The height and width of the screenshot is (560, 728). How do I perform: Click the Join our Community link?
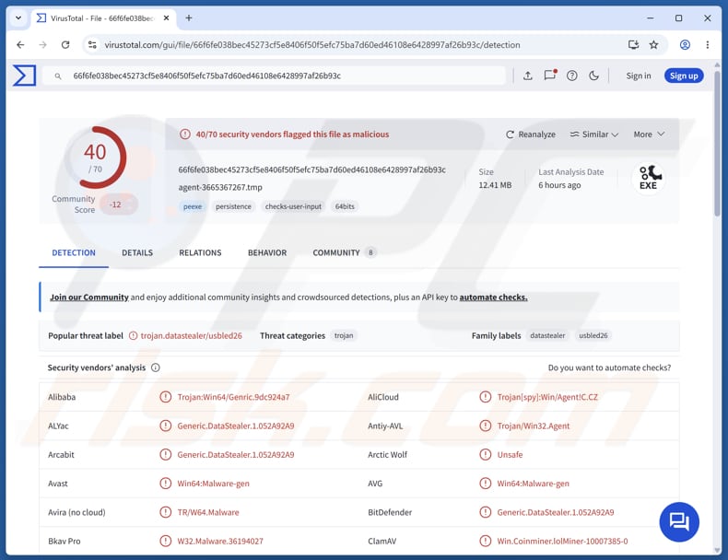tap(89, 297)
